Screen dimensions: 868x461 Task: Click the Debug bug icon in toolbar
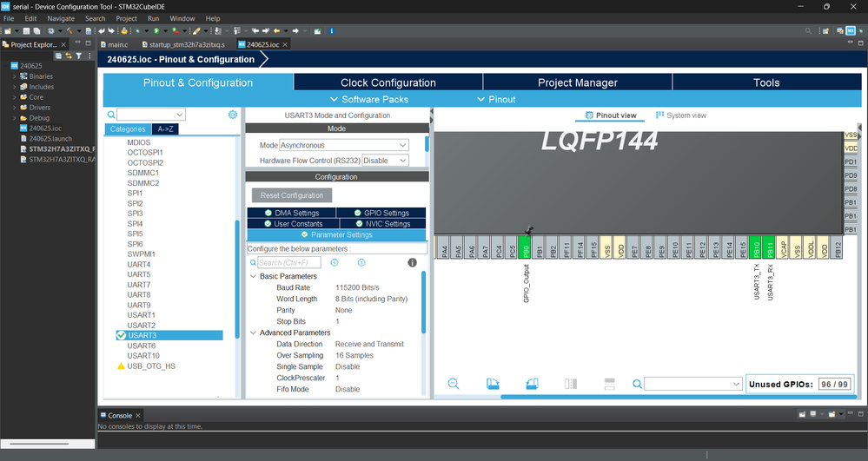pyautogui.click(x=137, y=31)
